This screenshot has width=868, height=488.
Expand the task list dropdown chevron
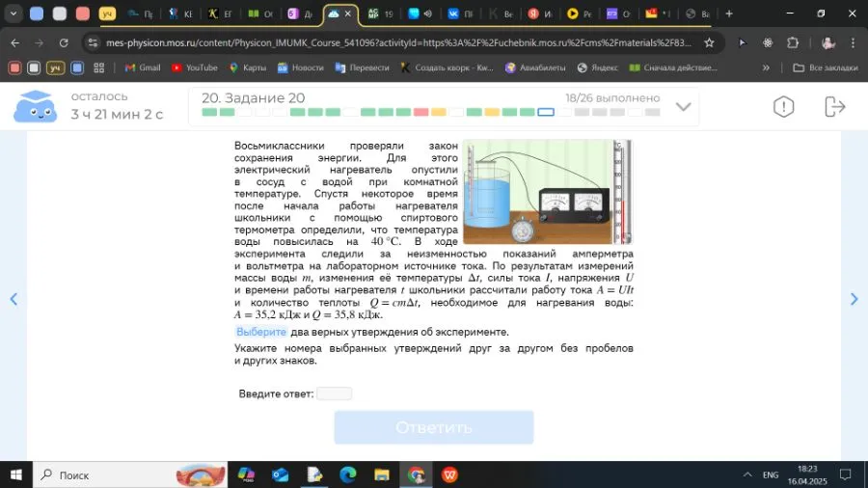point(684,107)
